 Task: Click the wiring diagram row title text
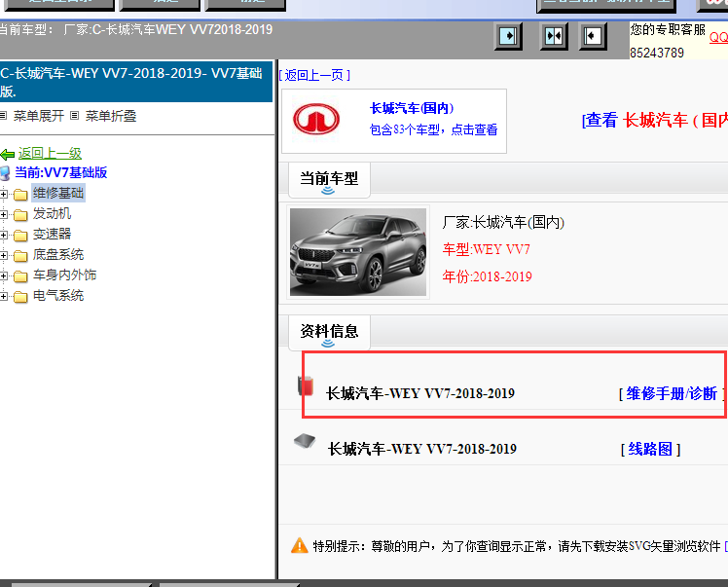coord(422,449)
